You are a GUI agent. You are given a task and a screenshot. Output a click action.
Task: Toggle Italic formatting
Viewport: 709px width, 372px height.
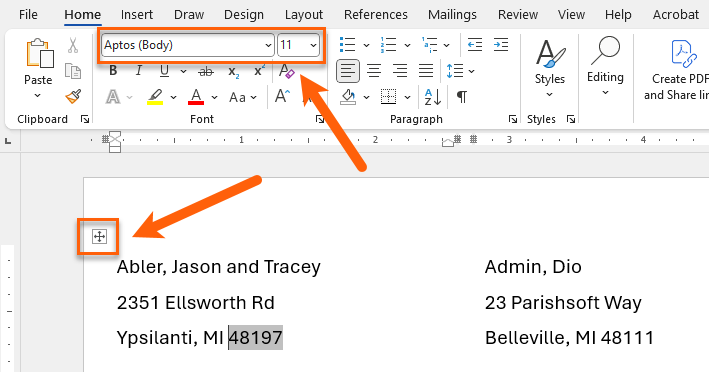coord(139,71)
